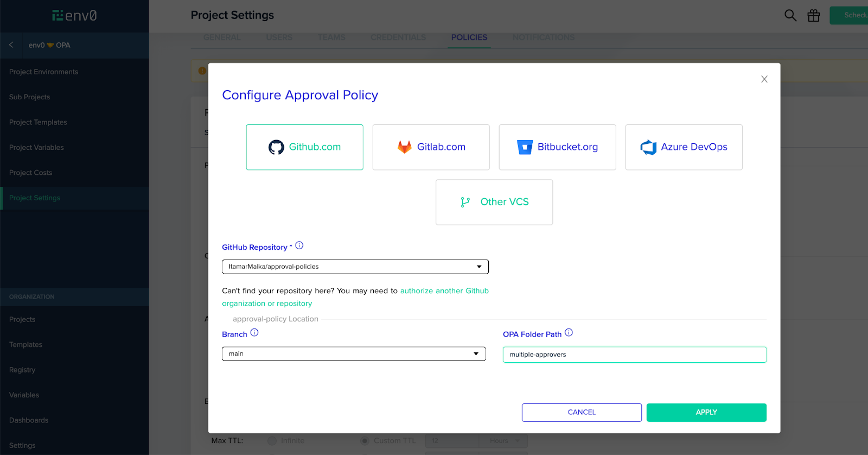868x455 pixels.
Task: Select the Infinite Max TTL radio
Action: tap(272, 441)
